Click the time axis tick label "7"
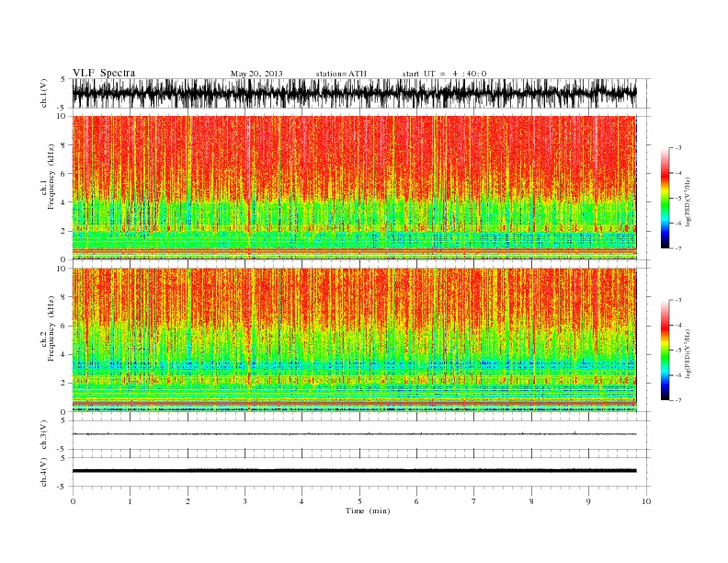This screenshot has width=728, height=563. coord(474,501)
